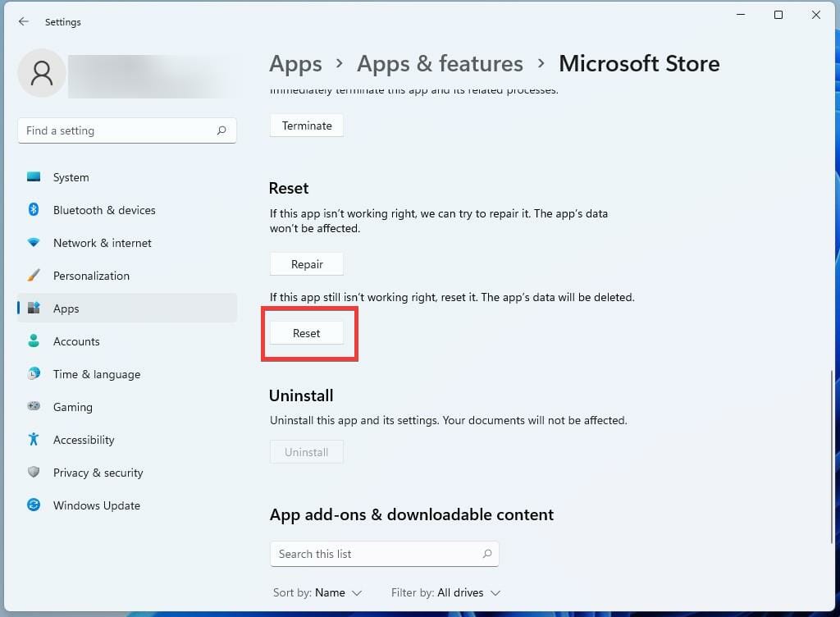The image size is (840, 617).
Task: Focus the Search this list field
Action: point(384,553)
